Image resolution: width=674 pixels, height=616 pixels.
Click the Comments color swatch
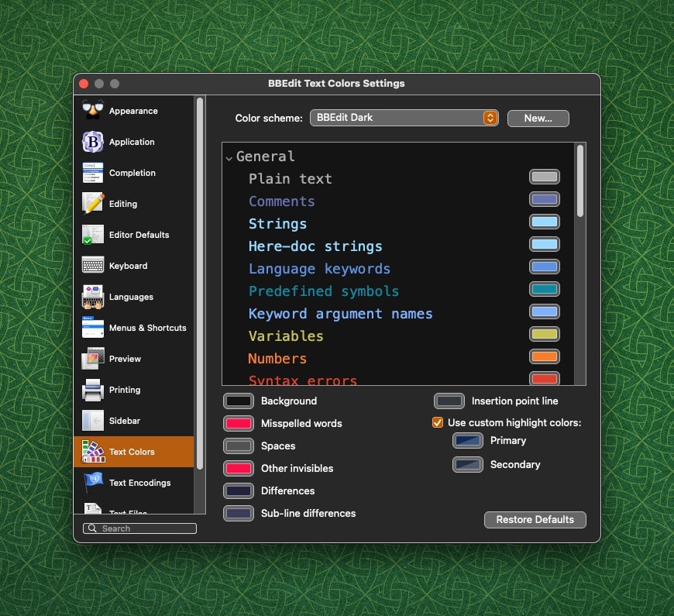(544, 200)
